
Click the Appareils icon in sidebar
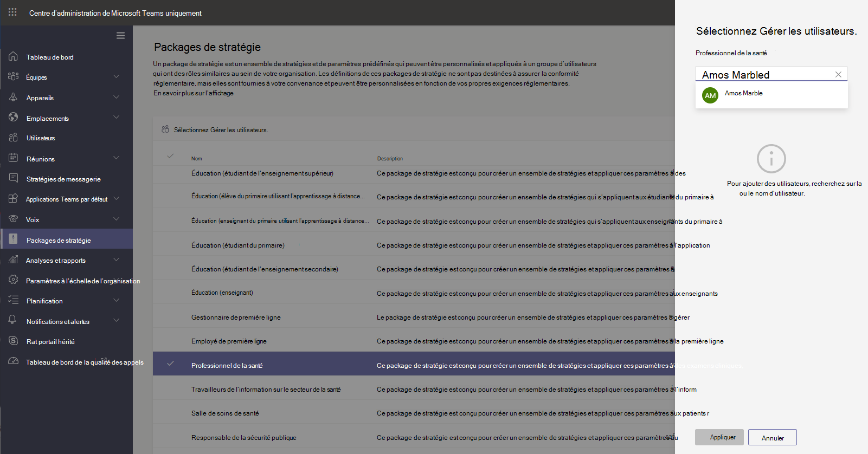click(14, 97)
